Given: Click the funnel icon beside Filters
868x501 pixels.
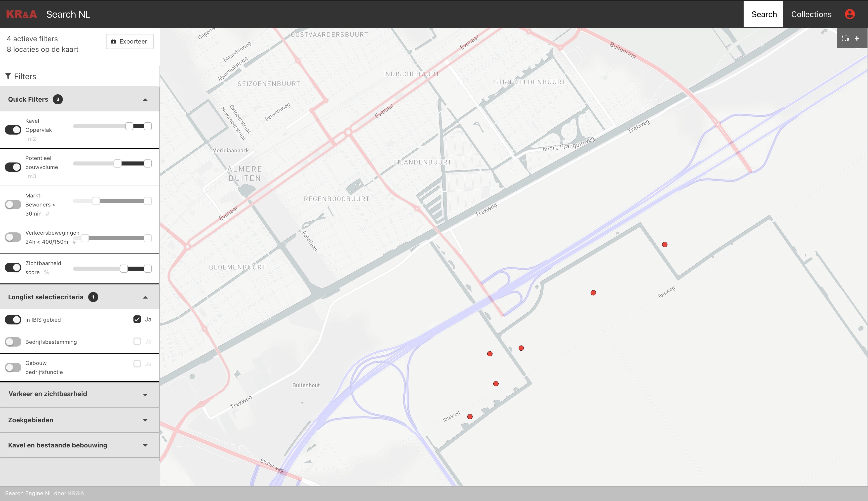Looking at the screenshot, I should [8, 76].
